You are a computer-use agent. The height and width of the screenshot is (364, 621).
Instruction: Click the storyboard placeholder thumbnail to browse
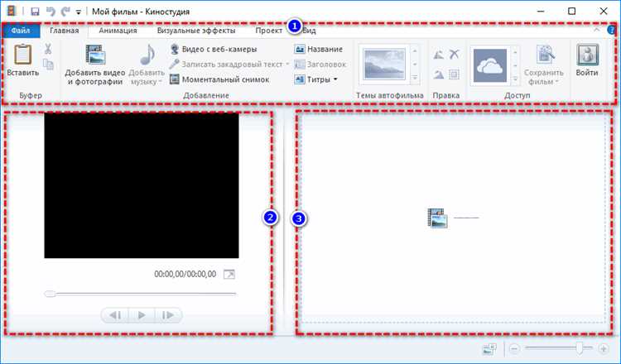pyautogui.click(x=438, y=218)
